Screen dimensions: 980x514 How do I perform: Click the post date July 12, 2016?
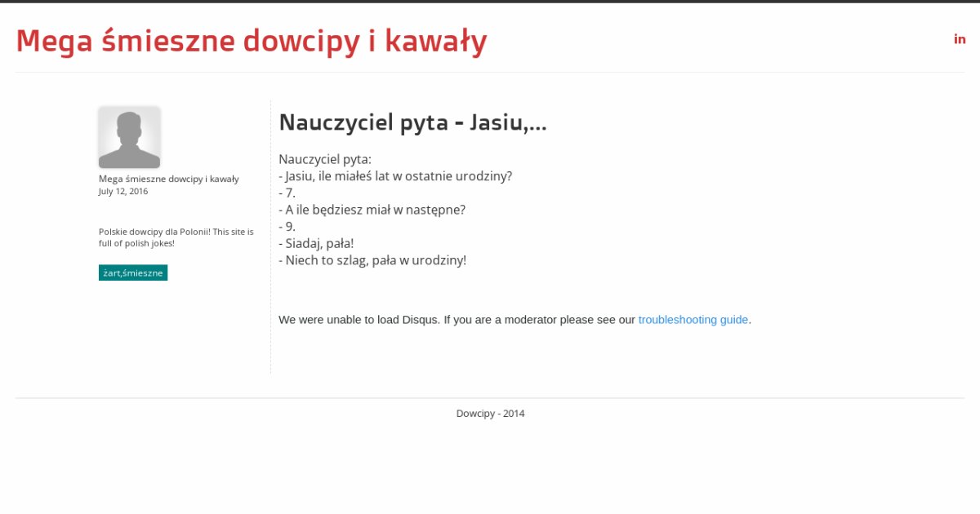123,192
